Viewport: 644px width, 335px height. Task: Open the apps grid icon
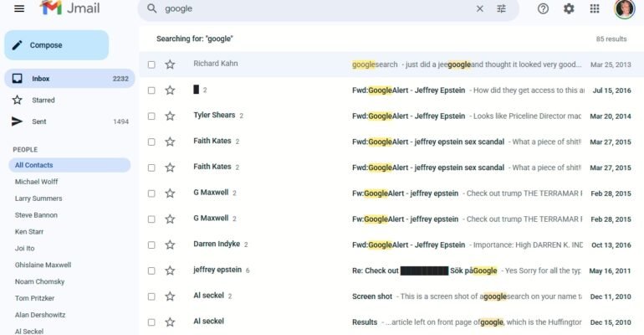point(595,8)
